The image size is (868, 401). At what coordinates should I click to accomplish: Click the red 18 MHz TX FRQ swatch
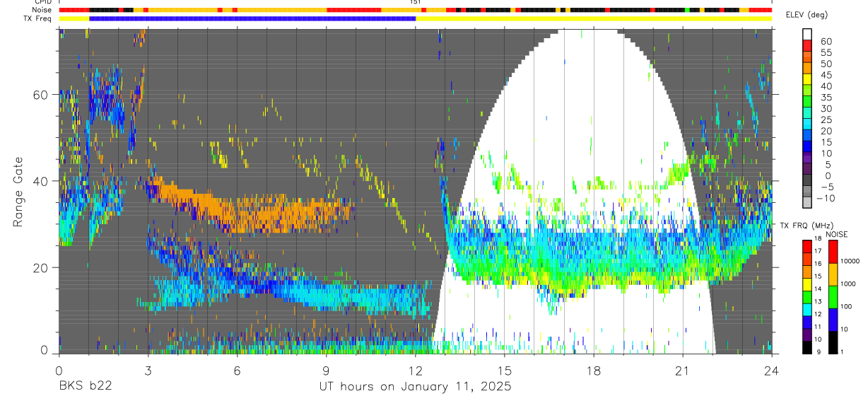click(807, 247)
